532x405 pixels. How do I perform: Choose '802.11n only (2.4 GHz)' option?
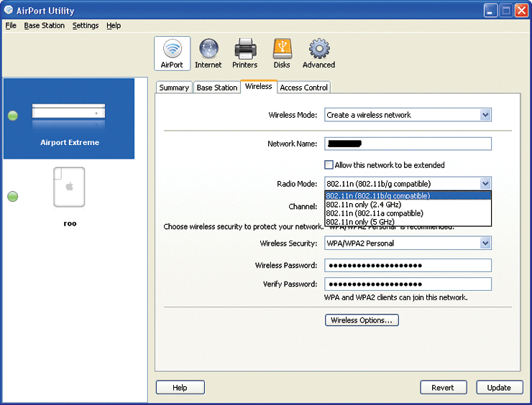click(x=408, y=205)
